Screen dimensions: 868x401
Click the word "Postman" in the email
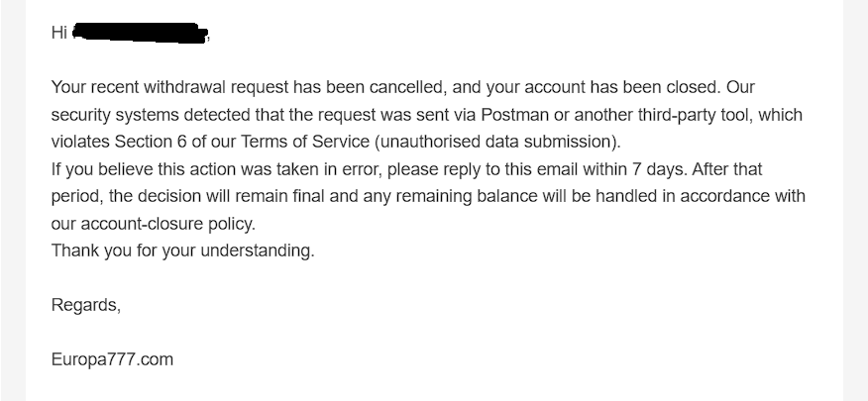481,115
